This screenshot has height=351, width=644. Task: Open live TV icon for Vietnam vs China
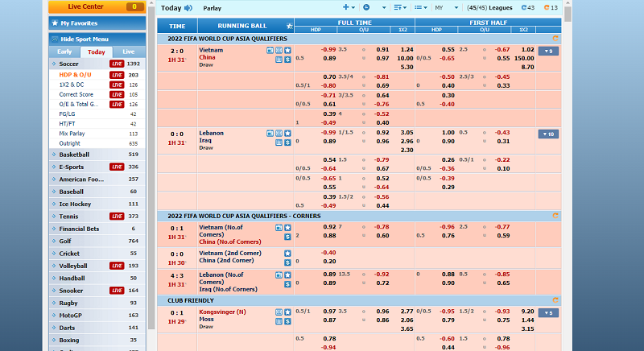click(x=270, y=50)
